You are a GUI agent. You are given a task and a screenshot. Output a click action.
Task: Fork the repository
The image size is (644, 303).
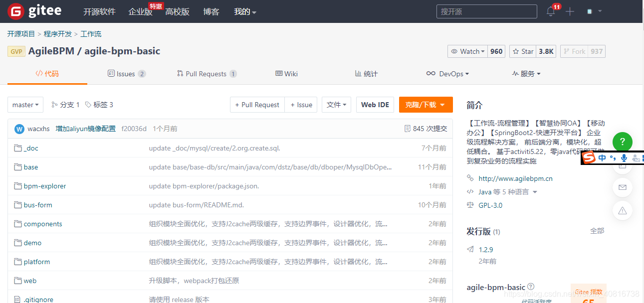tap(574, 51)
